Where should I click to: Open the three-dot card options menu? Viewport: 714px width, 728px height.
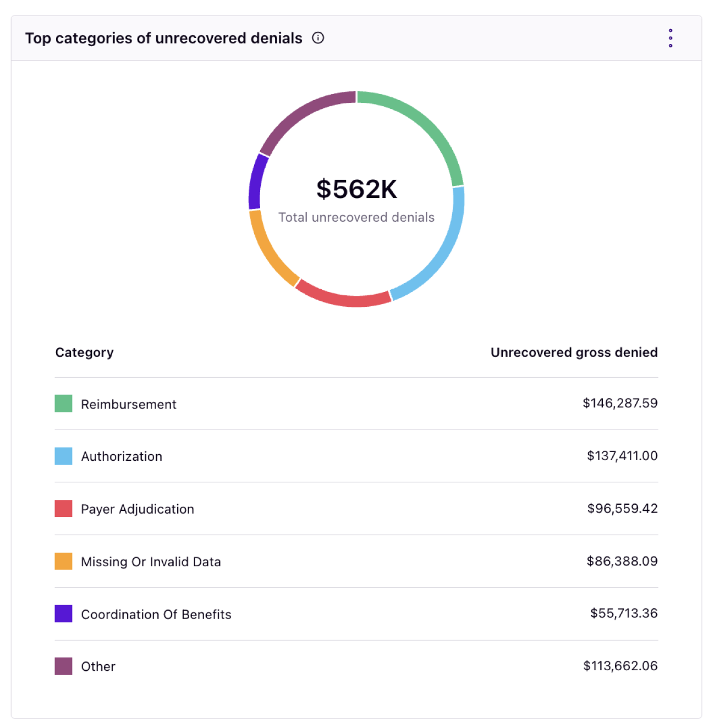click(x=670, y=38)
